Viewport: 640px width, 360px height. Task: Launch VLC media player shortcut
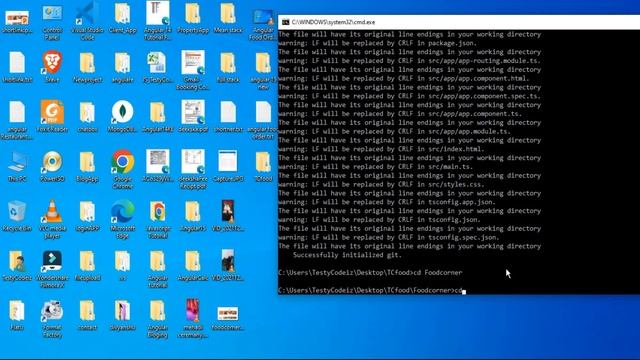[x=52, y=219]
